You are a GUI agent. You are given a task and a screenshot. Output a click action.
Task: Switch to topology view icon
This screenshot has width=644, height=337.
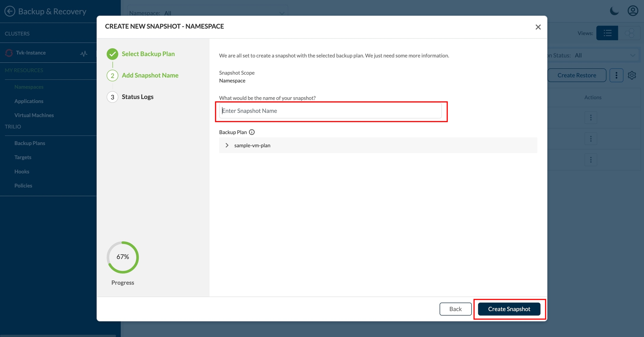(629, 33)
